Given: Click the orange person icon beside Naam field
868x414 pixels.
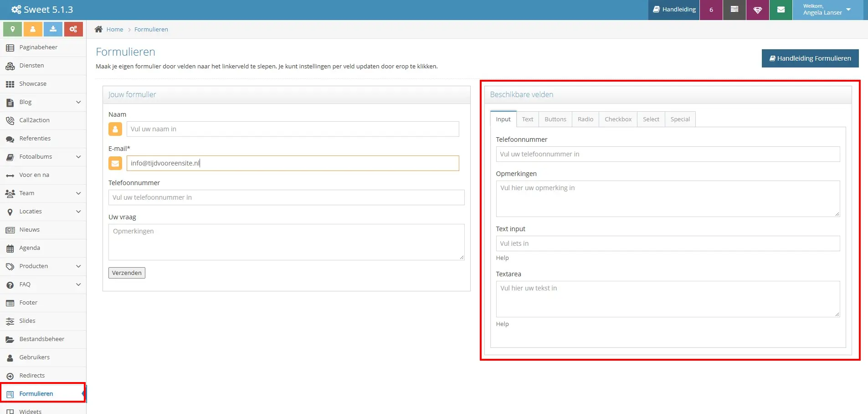Looking at the screenshot, I should (x=115, y=129).
